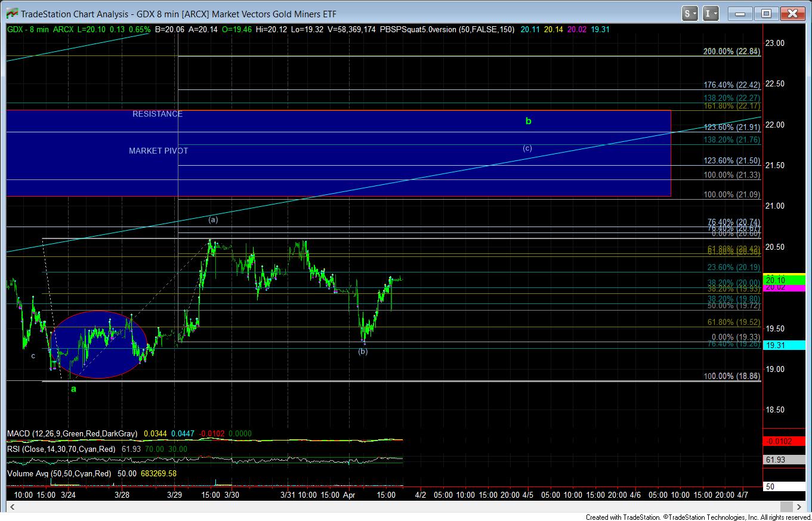The image size is (812, 521).
Task: Select the green wave 'a' label
Action: point(73,389)
